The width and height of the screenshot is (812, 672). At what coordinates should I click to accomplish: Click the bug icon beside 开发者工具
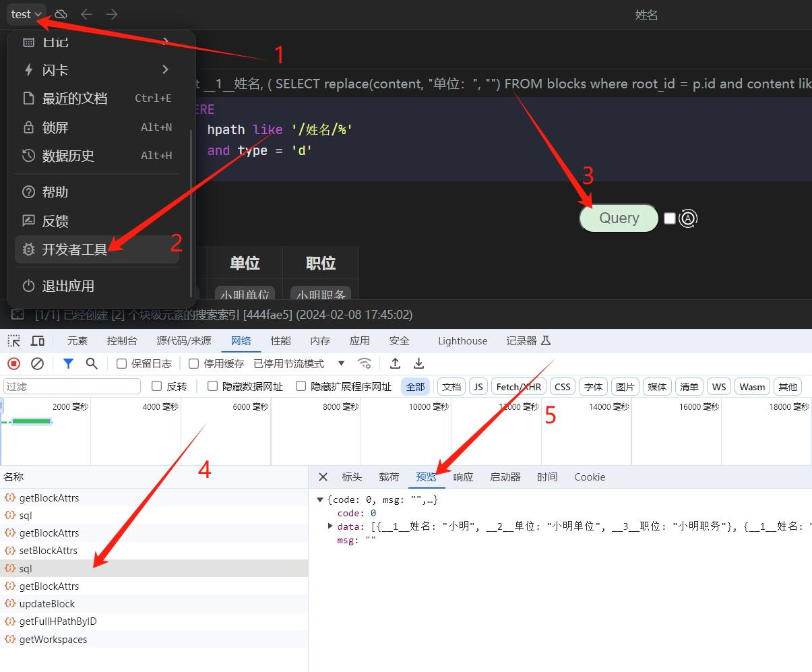coord(28,249)
